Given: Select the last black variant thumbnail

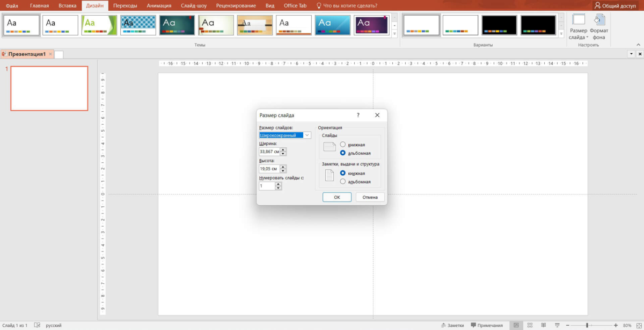Looking at the screenshot, I should pyautogui.click(x=538, y=25).
